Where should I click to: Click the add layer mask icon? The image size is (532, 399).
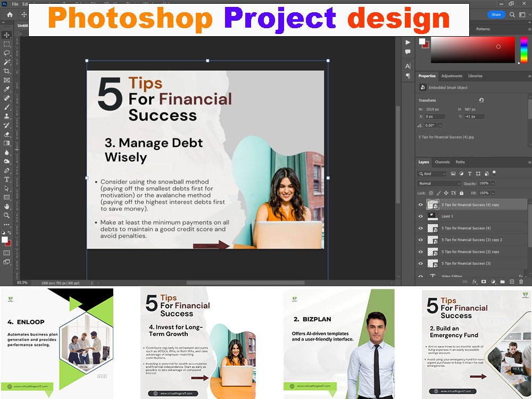click(484, 281)
